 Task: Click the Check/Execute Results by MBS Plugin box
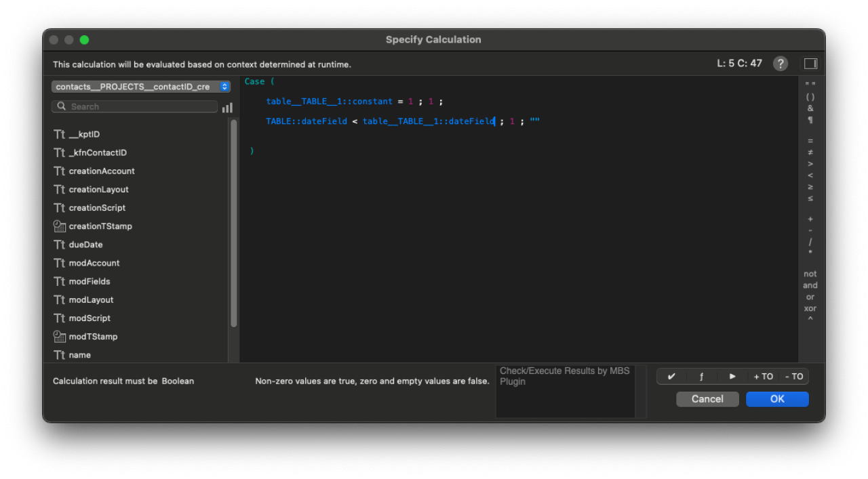[x=565, y=391]
